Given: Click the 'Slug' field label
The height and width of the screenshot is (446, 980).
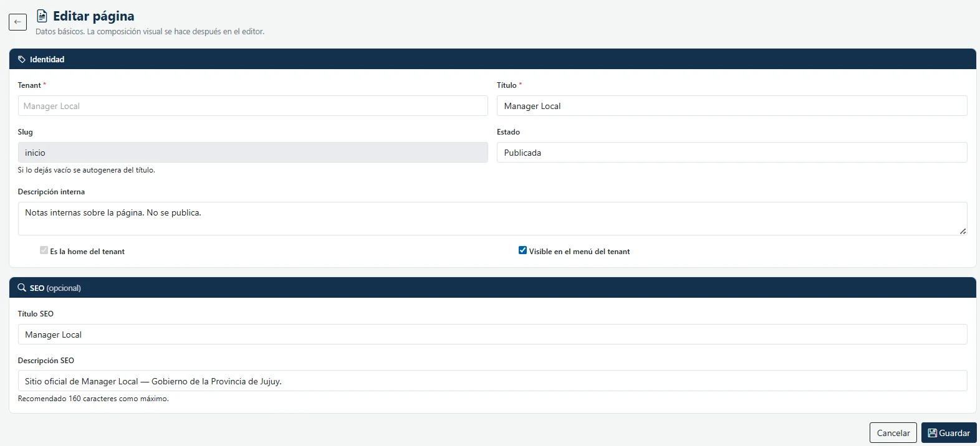Looking at the screenshot, I should click(26, 132).
